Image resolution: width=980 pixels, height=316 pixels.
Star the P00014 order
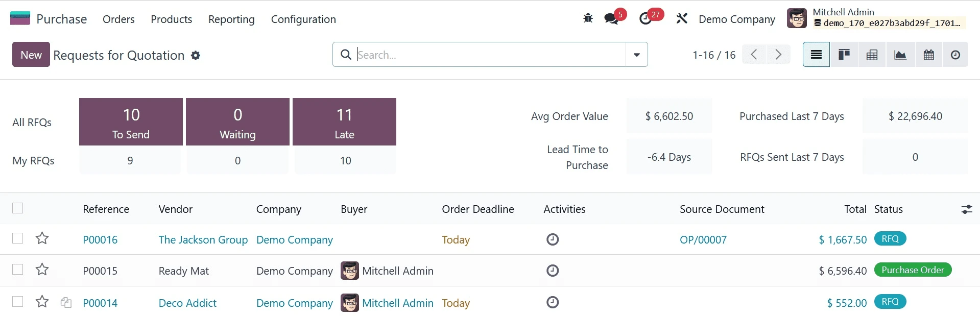[x=42, y=302]
